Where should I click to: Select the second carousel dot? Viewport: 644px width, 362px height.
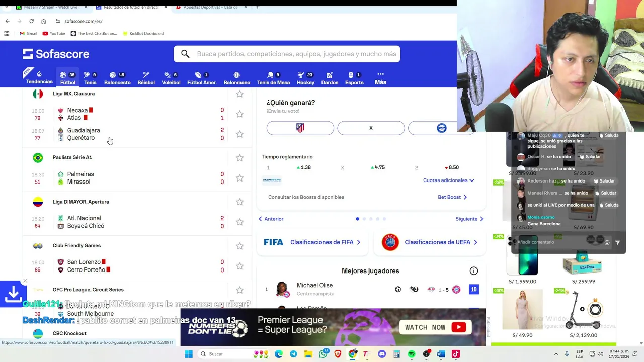(x=364, y=219)
